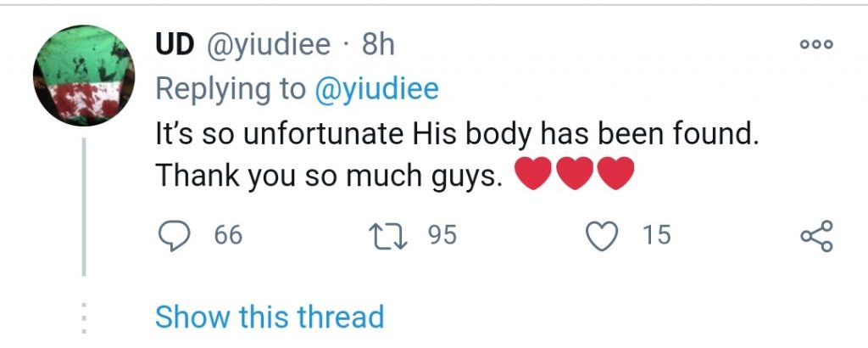Open UD's profile picture avatar
The width and height of the screenshot is (868, 348).
(x=83, y=76)
